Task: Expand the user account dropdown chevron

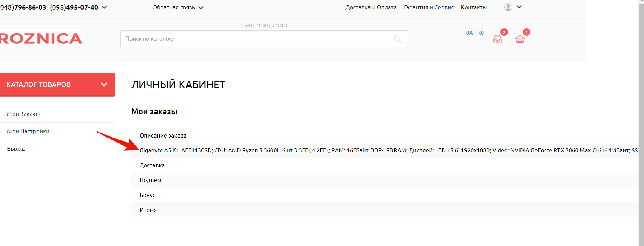Action: tap(519, 7)
